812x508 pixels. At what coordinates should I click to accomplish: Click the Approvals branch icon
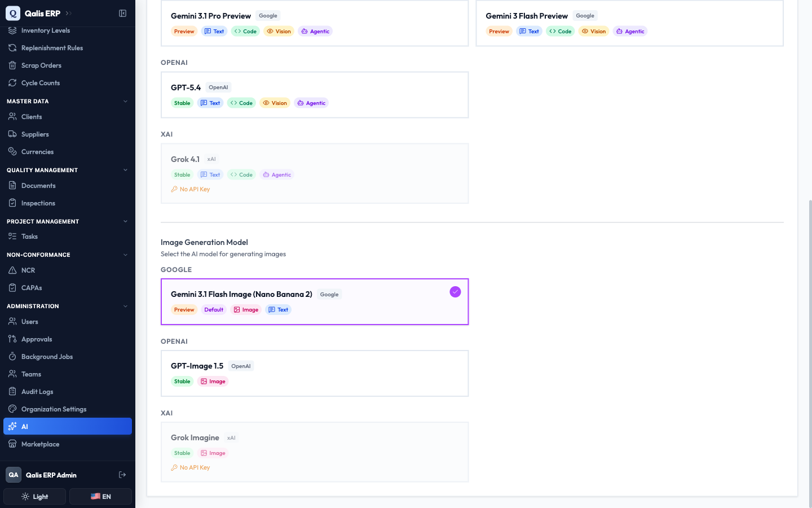[x=12, y=339]
